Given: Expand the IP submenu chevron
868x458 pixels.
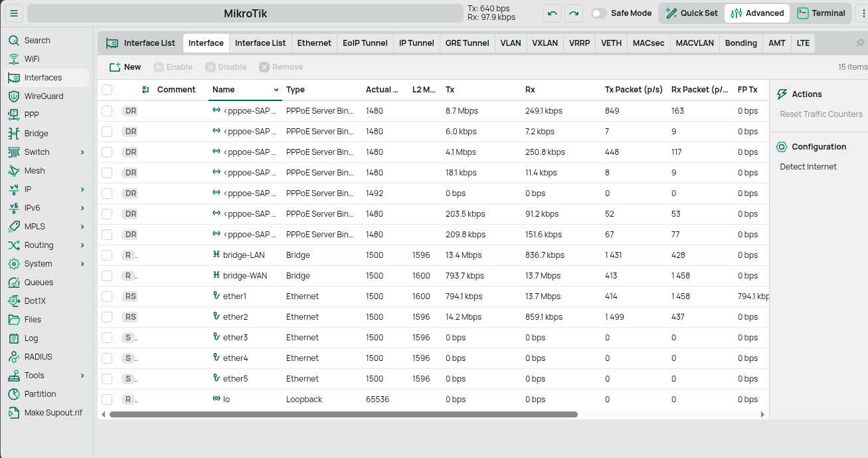Looking at the screenshot, I should (x=82, y=189).
